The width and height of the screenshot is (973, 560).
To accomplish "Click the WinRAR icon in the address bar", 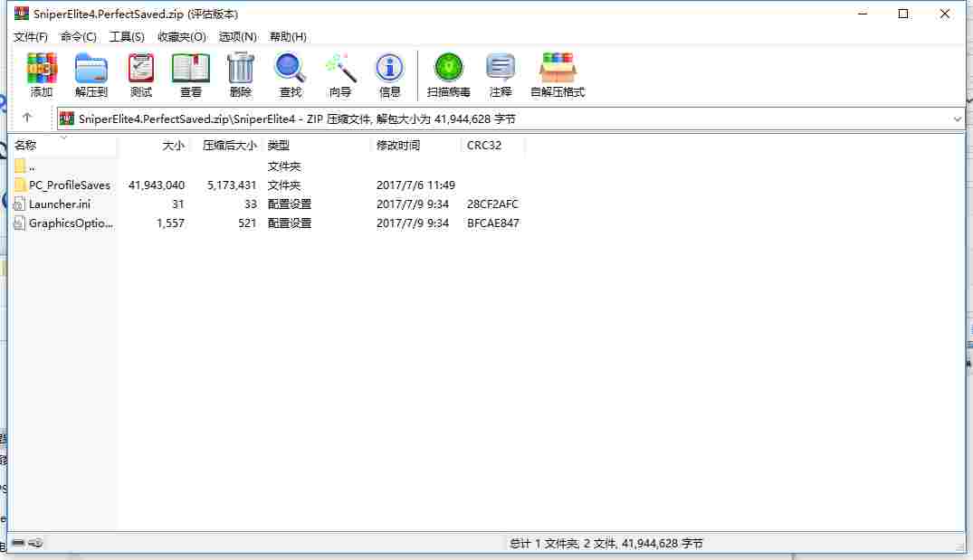I will [67, 119].
